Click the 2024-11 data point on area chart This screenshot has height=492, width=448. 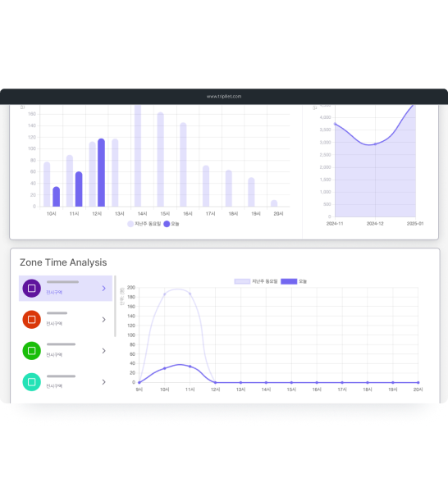click(x=335, y=124)
